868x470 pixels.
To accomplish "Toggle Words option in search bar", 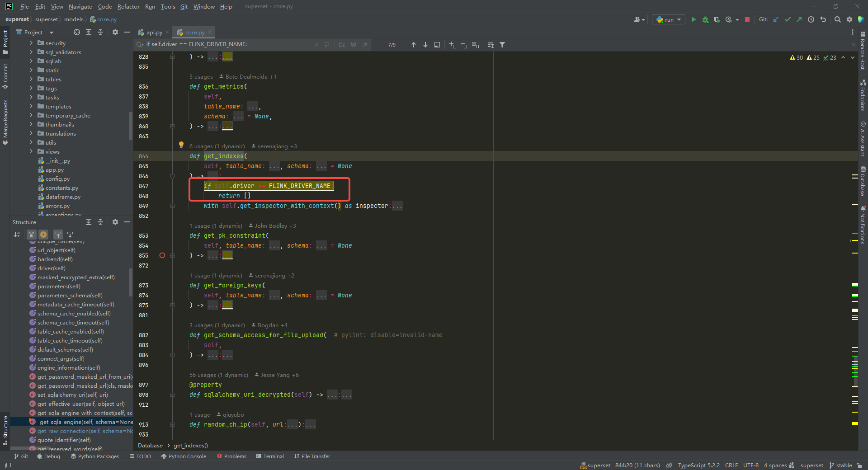I will click(354, 45).
